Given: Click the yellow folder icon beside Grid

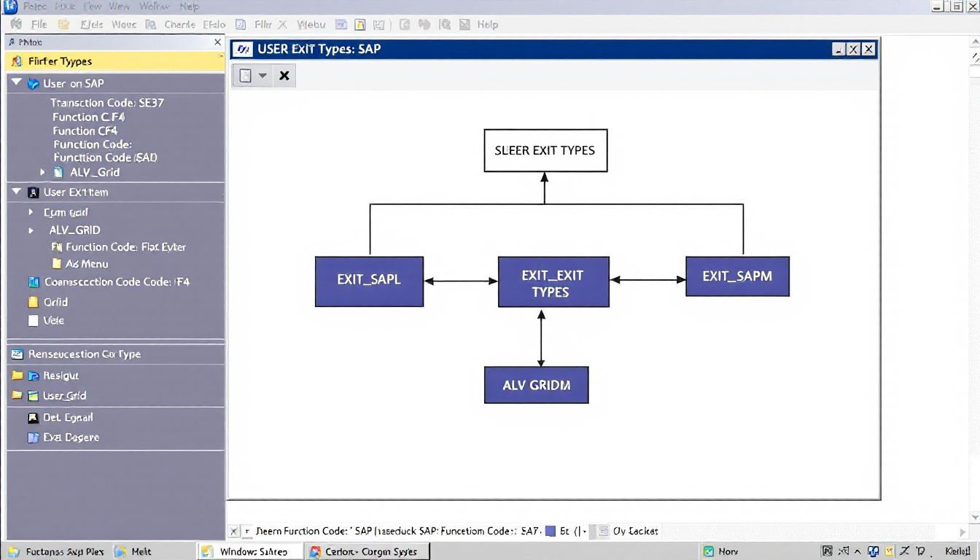Looking at the screenshot, I should coord(33,301).
